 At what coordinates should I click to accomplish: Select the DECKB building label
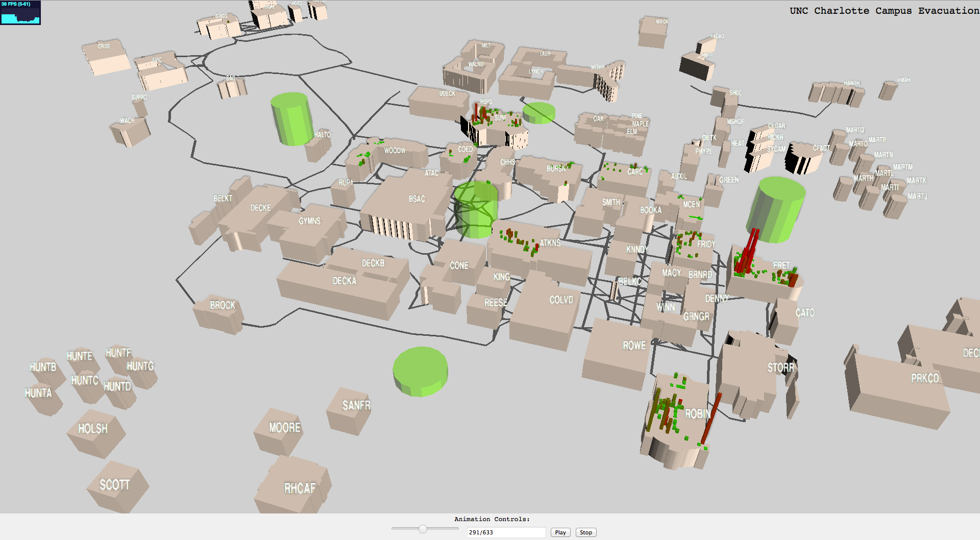[373, 263]
